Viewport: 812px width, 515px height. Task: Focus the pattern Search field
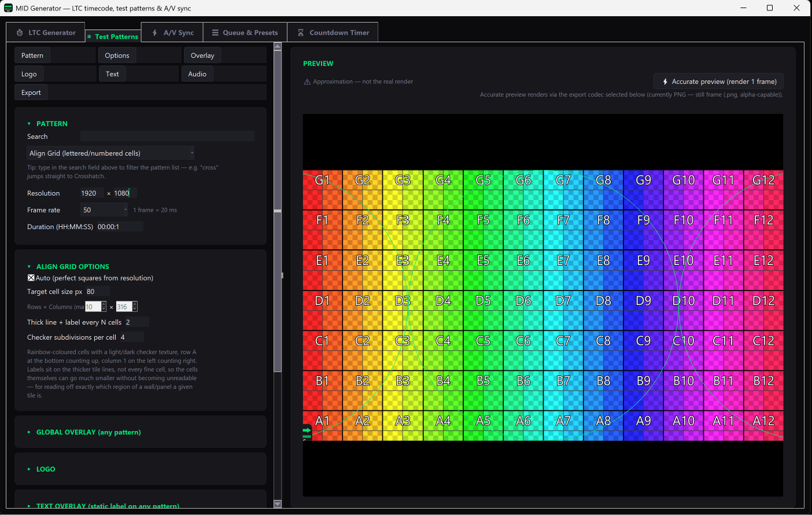[167, 137]
